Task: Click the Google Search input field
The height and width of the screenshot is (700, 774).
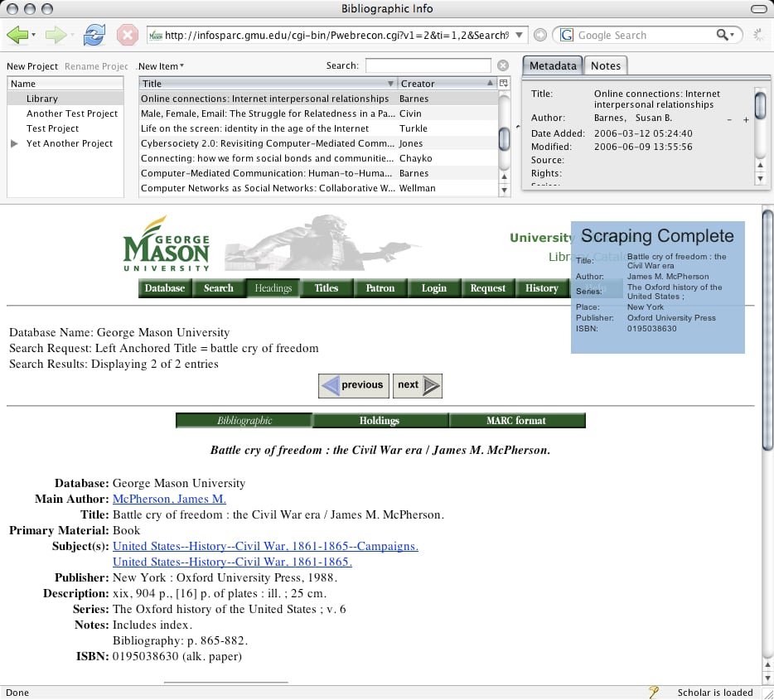Action: click(645, 35)
